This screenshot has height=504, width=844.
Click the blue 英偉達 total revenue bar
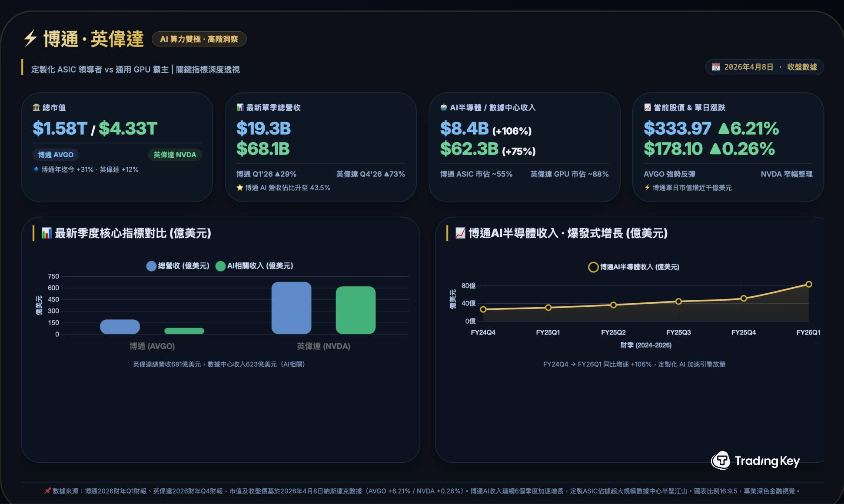291,308
